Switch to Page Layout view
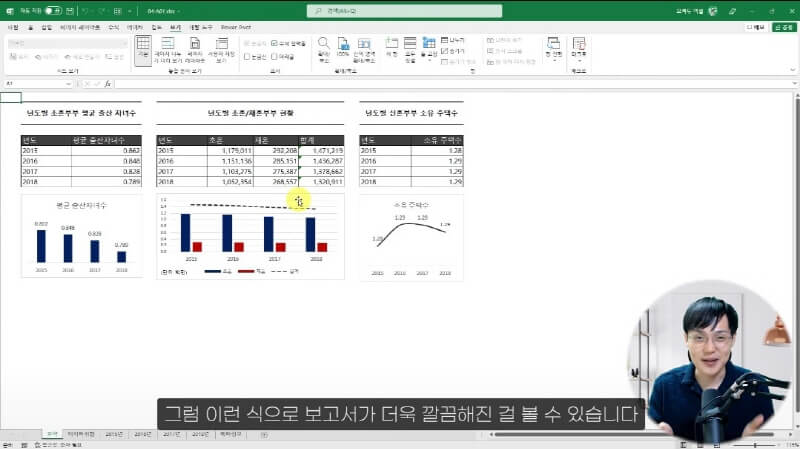Image resolution: width=800 pixels, height=449 pixels. (x=194, y=50)
